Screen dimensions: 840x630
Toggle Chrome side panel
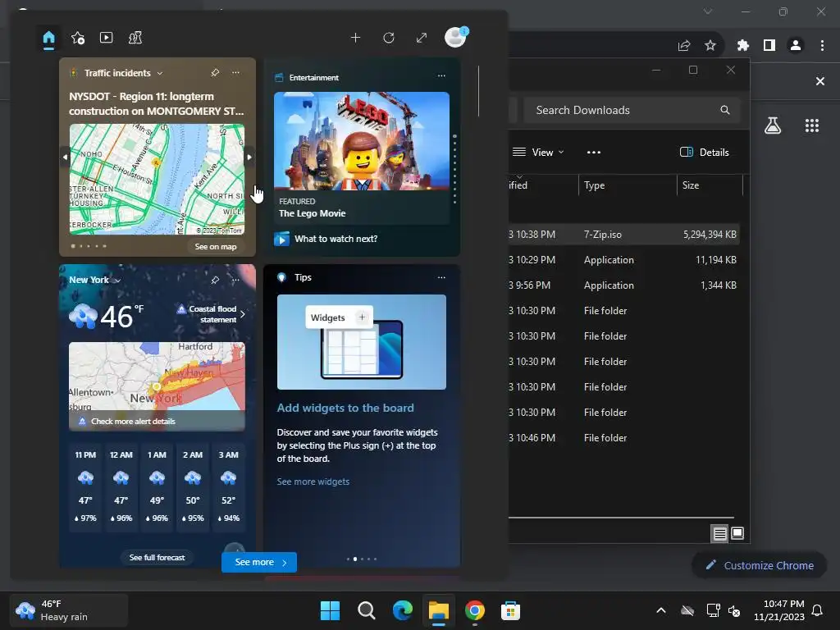click(769, 46)
